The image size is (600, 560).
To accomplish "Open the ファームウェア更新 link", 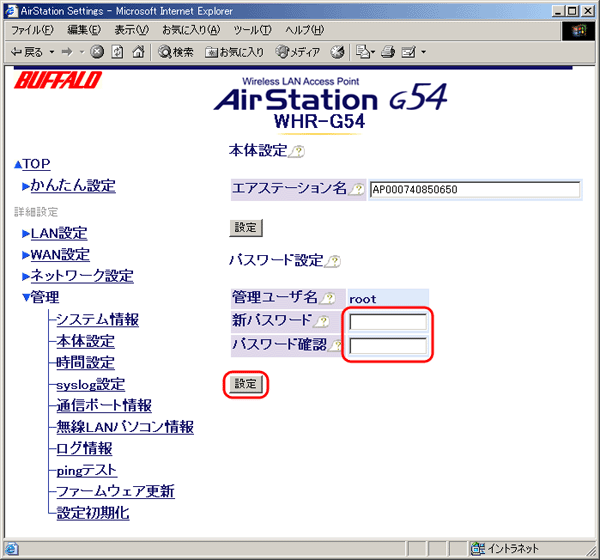I will pyautogui.click(x=115, y=491).
